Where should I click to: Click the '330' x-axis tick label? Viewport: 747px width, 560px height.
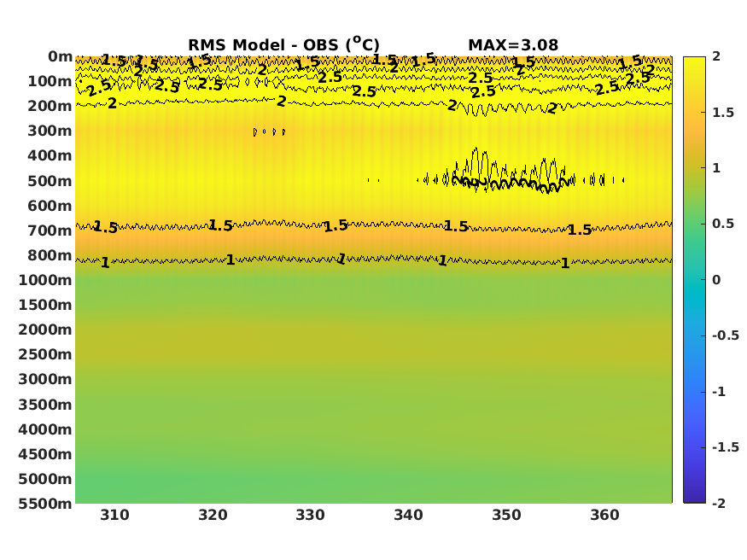[311, 516]
